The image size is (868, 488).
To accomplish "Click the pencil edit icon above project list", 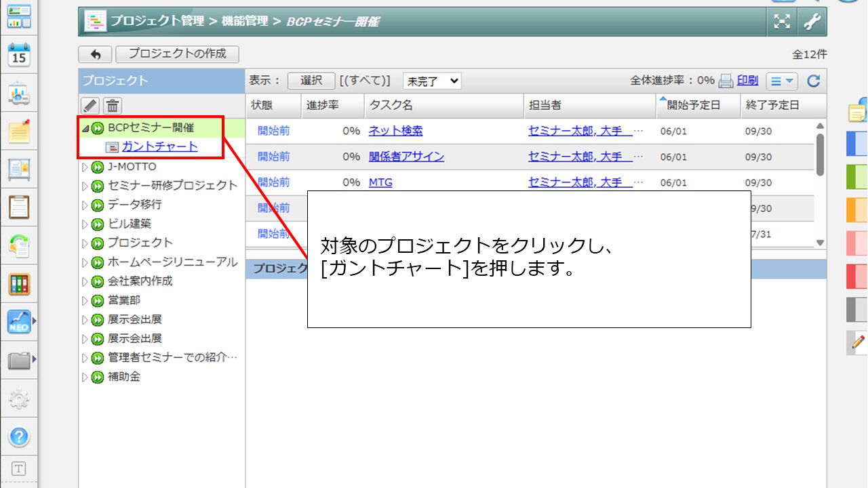I will (x=91, y=105).
